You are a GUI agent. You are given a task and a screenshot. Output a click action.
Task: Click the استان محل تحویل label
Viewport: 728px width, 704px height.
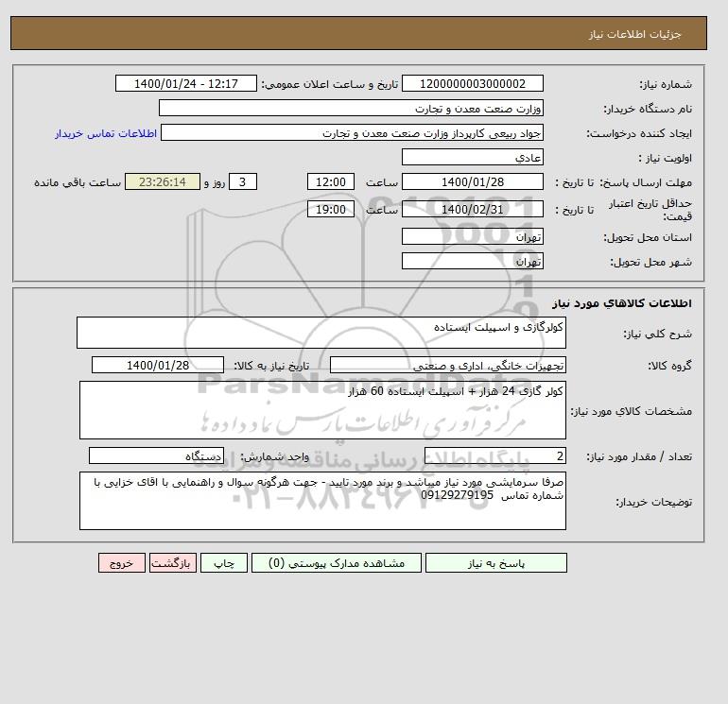click(x=648, y=237)
